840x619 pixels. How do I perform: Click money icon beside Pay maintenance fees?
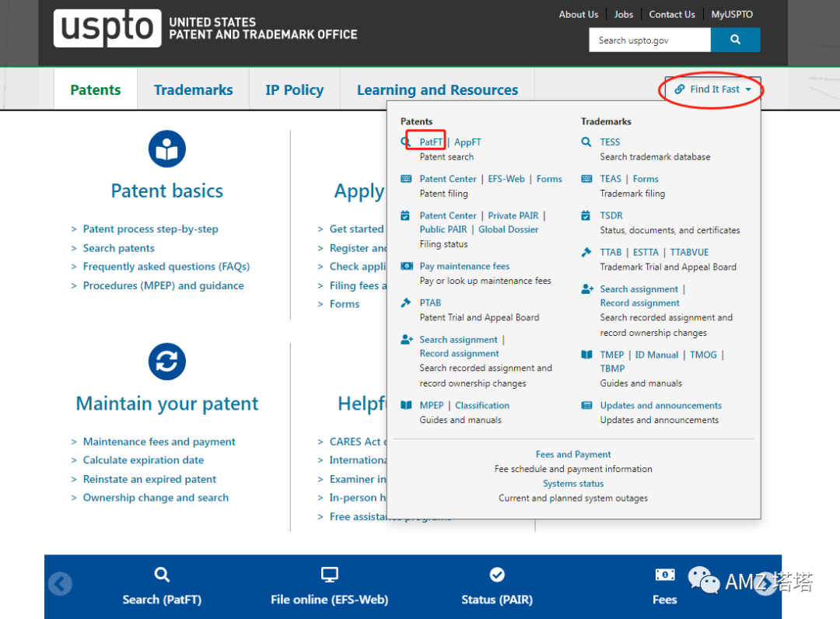(x=407, y=266)
